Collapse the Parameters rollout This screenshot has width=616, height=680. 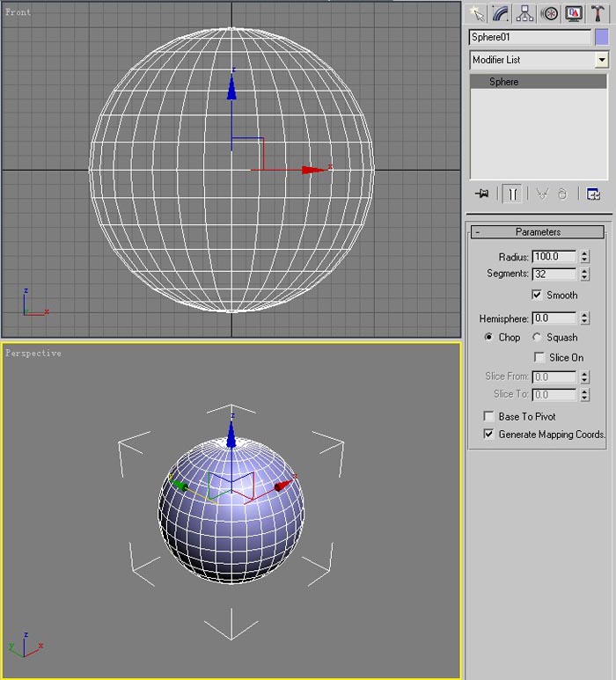tap(537, 232)
